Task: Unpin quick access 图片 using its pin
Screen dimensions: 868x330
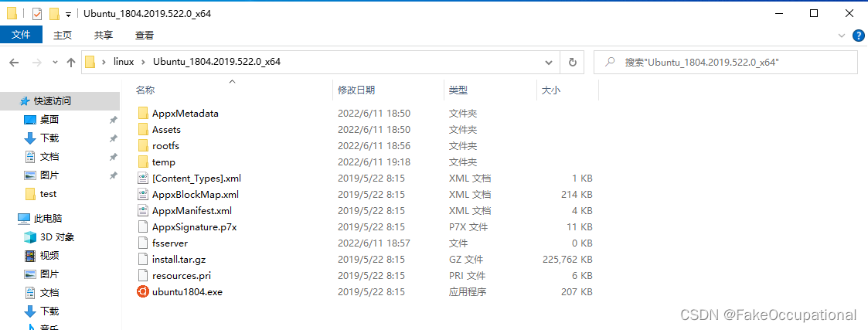Action: [x=113, y=175]
